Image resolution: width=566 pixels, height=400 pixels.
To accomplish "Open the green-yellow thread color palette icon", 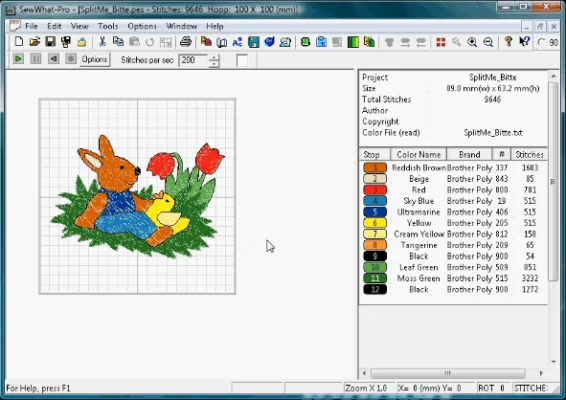I will 353,42.
